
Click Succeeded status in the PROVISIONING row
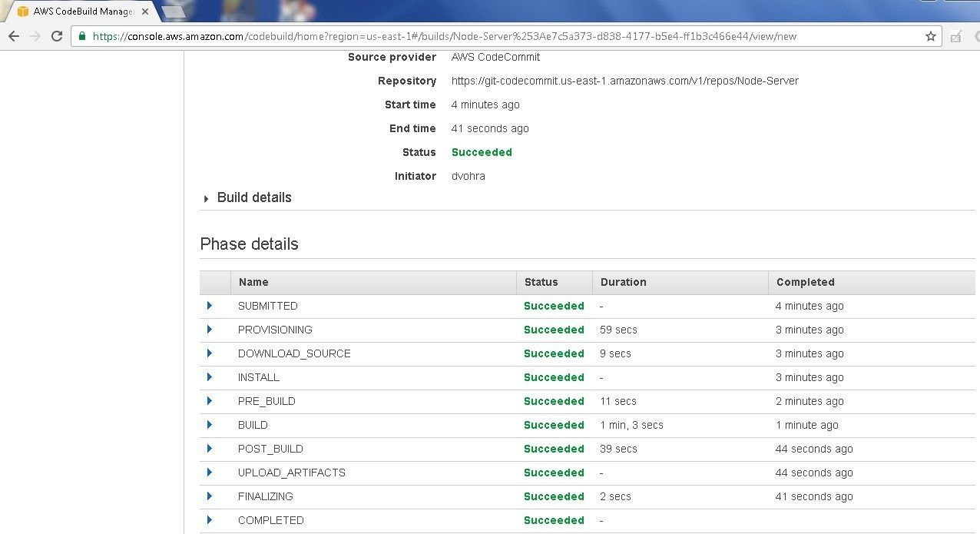(554, 330)
